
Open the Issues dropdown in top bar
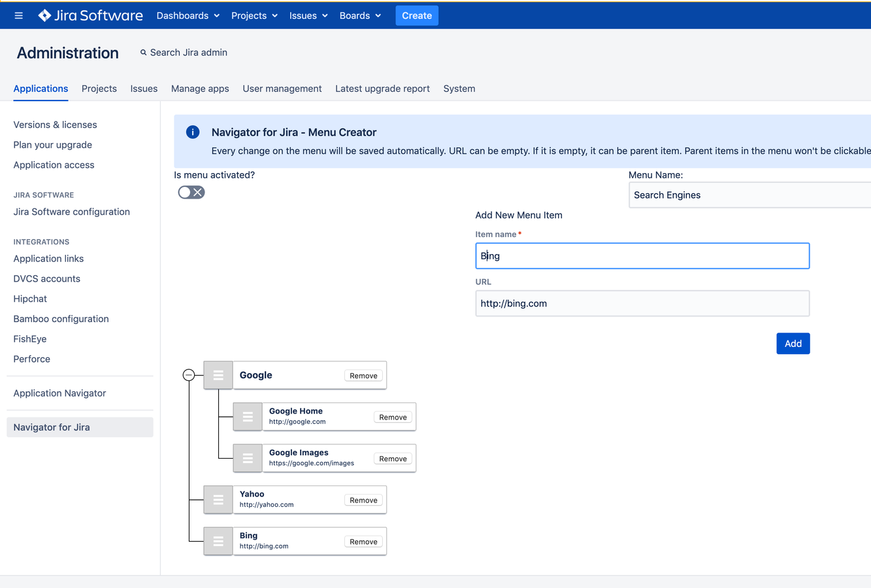point(308,16)
